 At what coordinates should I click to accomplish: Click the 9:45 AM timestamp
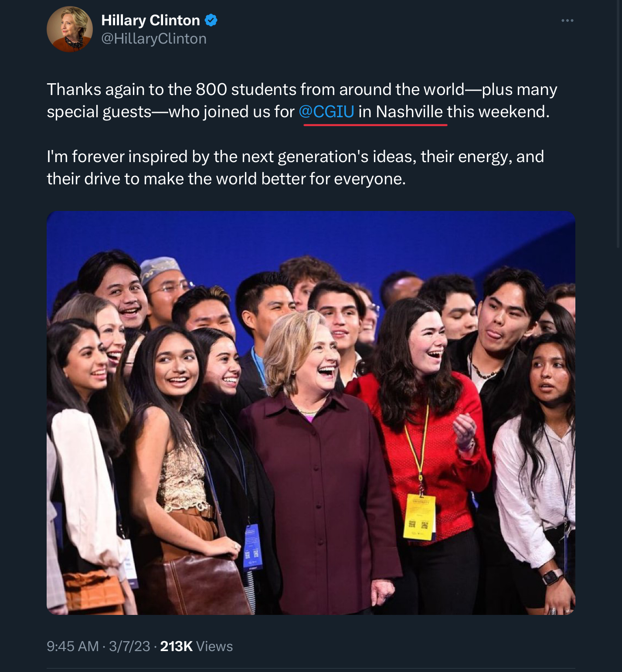coord(73,646)
